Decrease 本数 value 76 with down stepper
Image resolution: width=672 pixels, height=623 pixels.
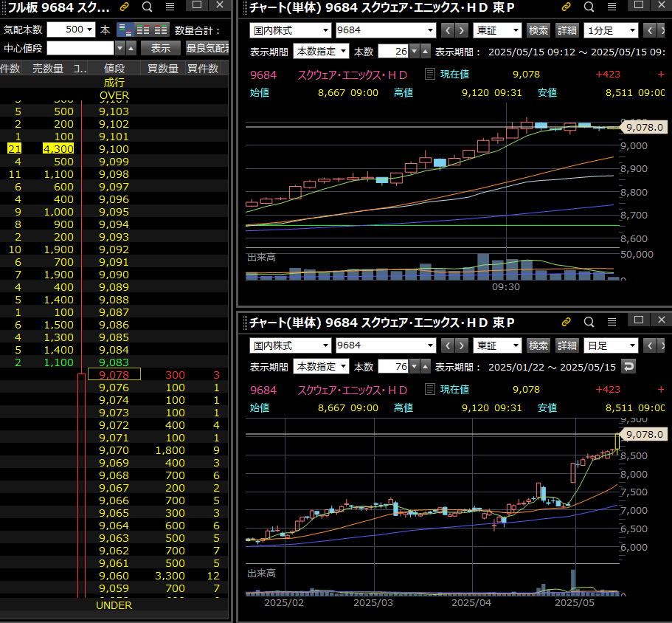coord(414,367)
